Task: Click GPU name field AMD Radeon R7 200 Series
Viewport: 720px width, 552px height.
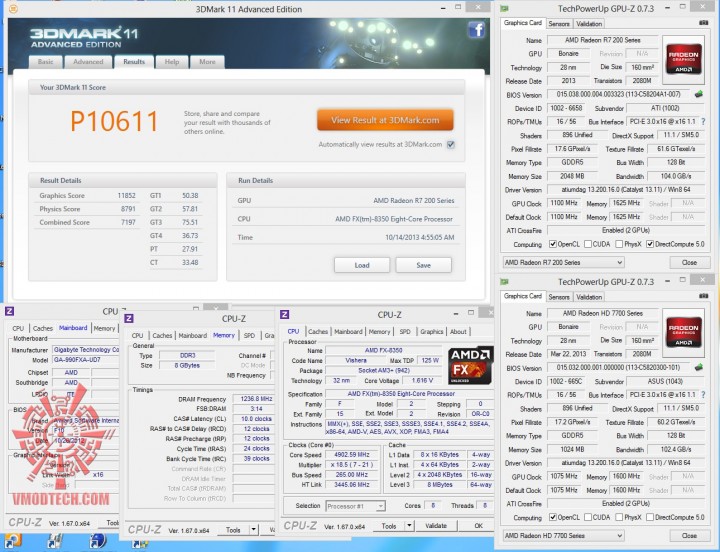Action: pyautogui.click(x=602, y=40)
